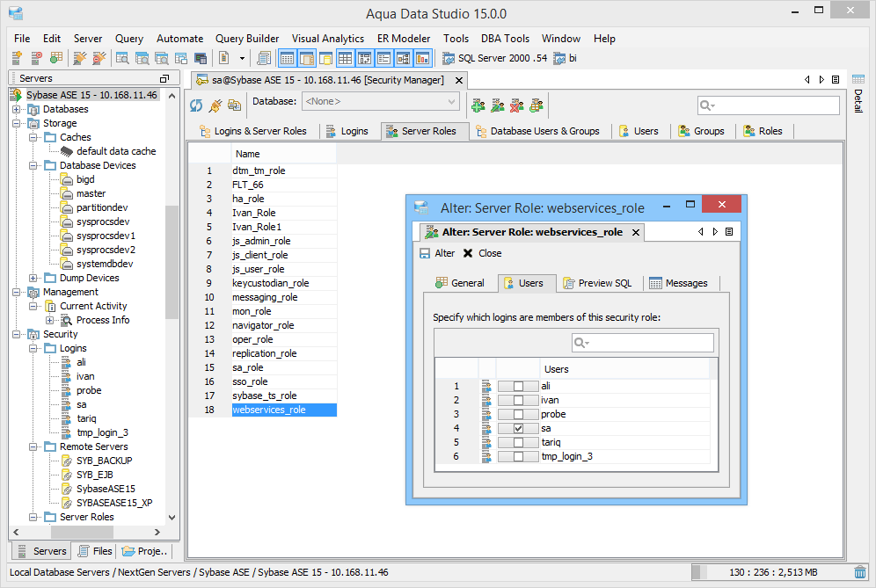Click the bar chart view icon in toolbar

coord(423,58)
